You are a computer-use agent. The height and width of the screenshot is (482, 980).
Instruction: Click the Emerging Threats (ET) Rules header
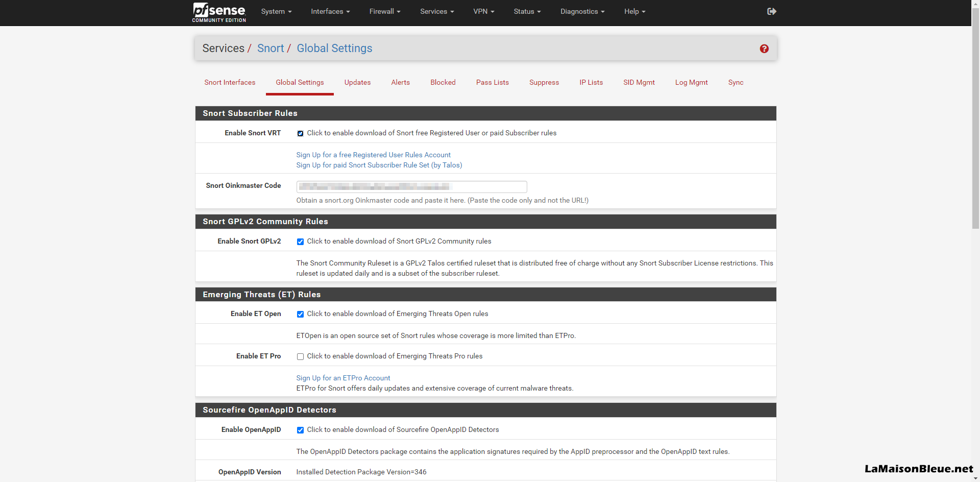pyautogui.click(x=485, y=295)
